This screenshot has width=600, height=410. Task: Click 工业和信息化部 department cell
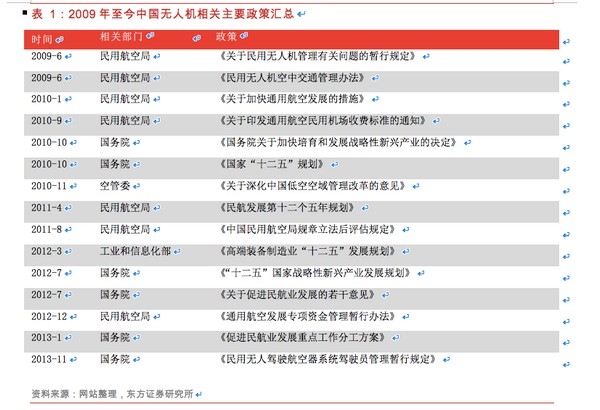coord(135,251)
